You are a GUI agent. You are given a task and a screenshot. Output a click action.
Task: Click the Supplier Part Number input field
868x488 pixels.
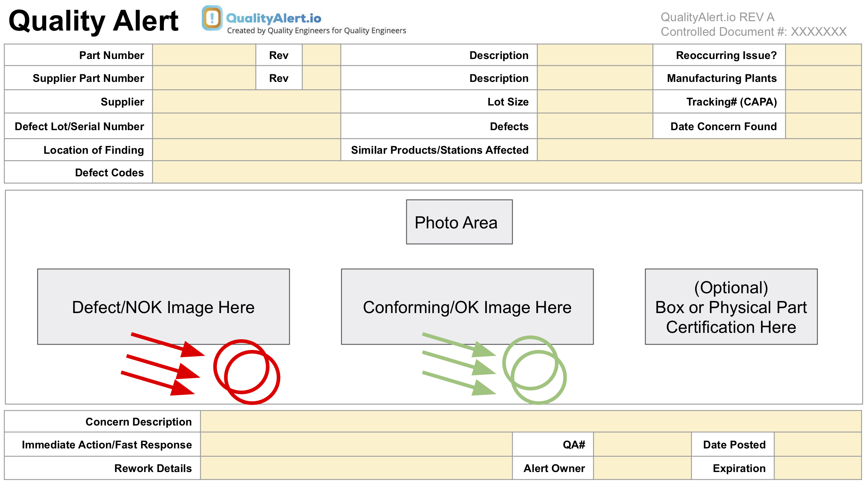(204, 78)
